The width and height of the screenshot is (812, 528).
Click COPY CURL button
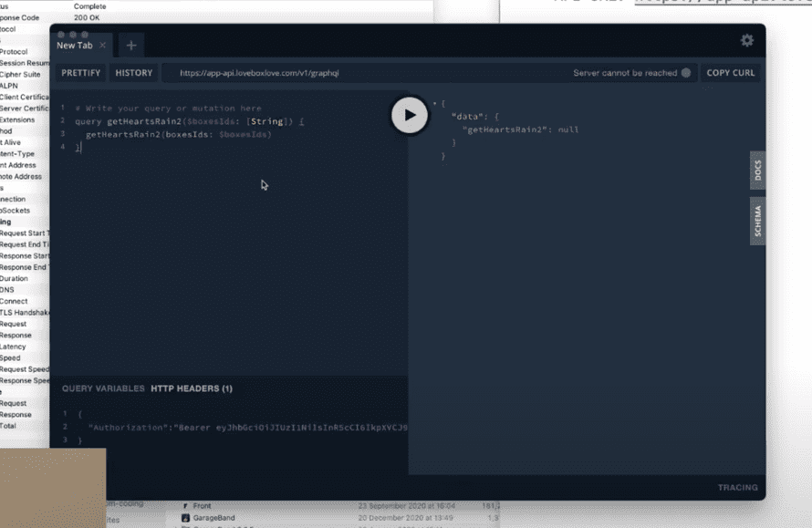730,73
